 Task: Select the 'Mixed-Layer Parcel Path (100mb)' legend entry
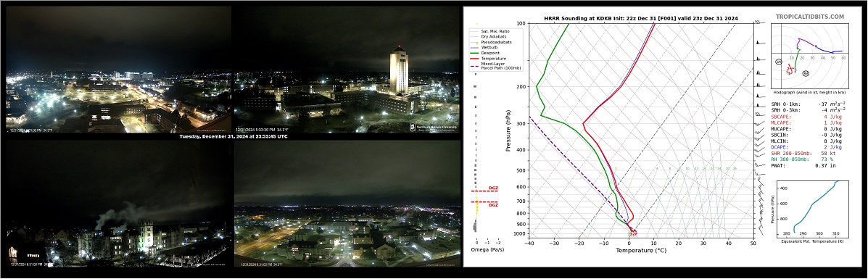coord(496,66)
